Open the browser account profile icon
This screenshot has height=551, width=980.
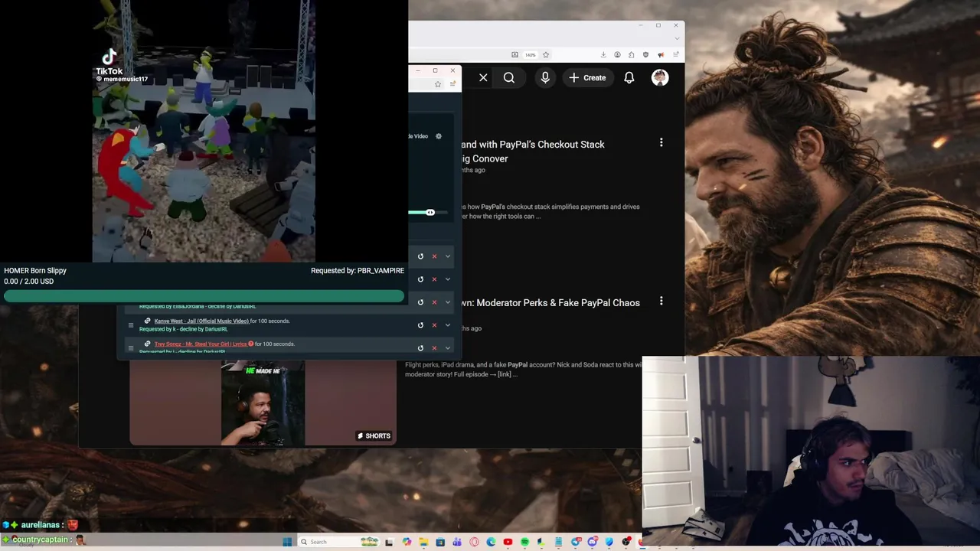point(617,54)
